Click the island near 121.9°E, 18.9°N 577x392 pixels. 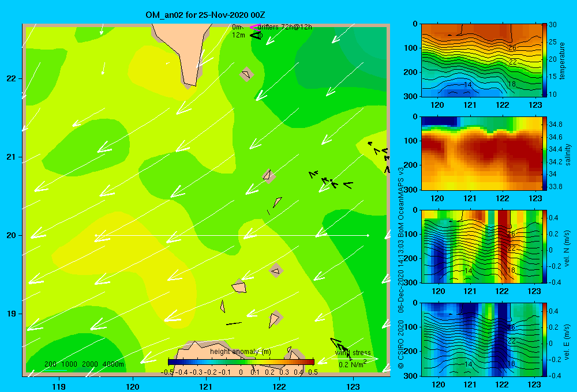[275, 318]
